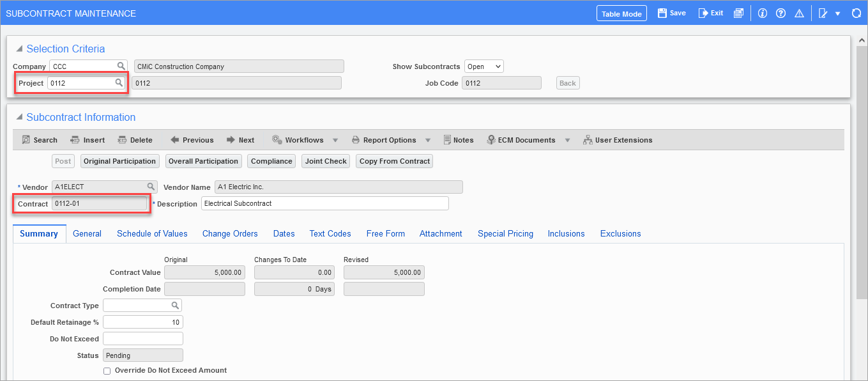Go to the Next record
This screenshot has width=868, height=381.
tap(240, 140)
